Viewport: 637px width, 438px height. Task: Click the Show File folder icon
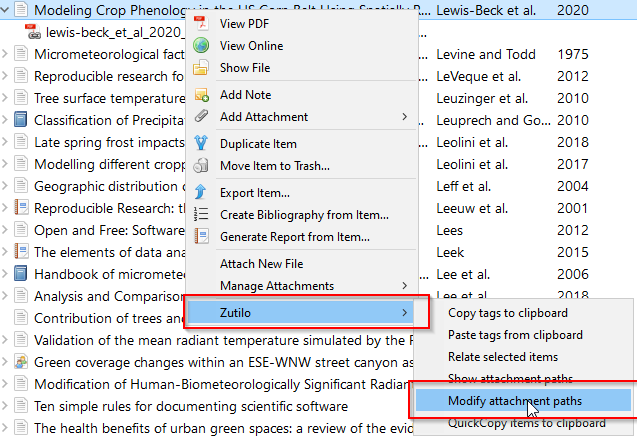tap(201, 68)
